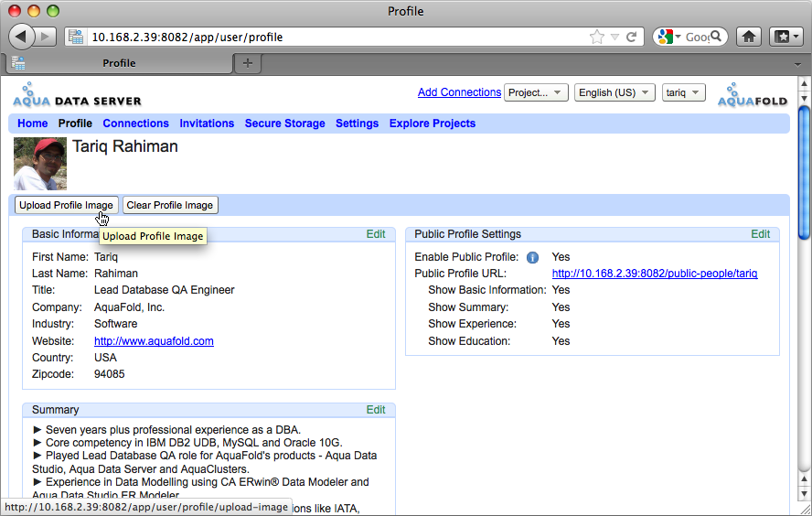Open the list all tabs arrow
Image resolution: width=812 pixels, height=516 pixels.
[x=797, y=64]
